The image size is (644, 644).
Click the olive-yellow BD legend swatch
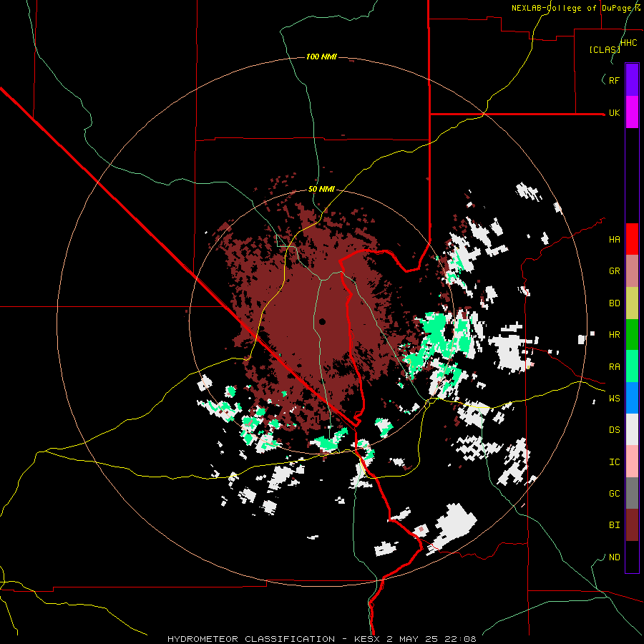pos(632,303)
